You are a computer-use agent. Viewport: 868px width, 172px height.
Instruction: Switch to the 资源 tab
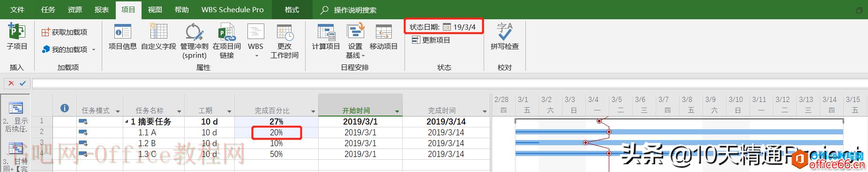pos(75,9)
